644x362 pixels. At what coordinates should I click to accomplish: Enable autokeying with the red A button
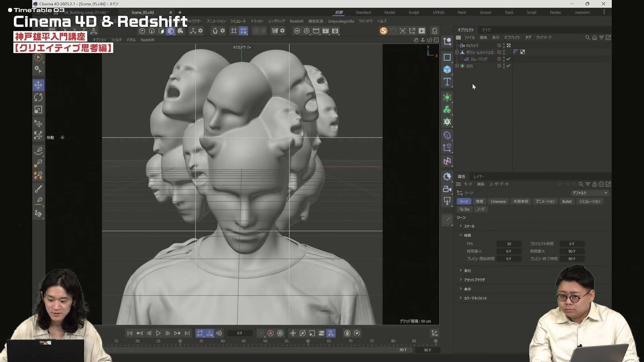coord(270,333)
